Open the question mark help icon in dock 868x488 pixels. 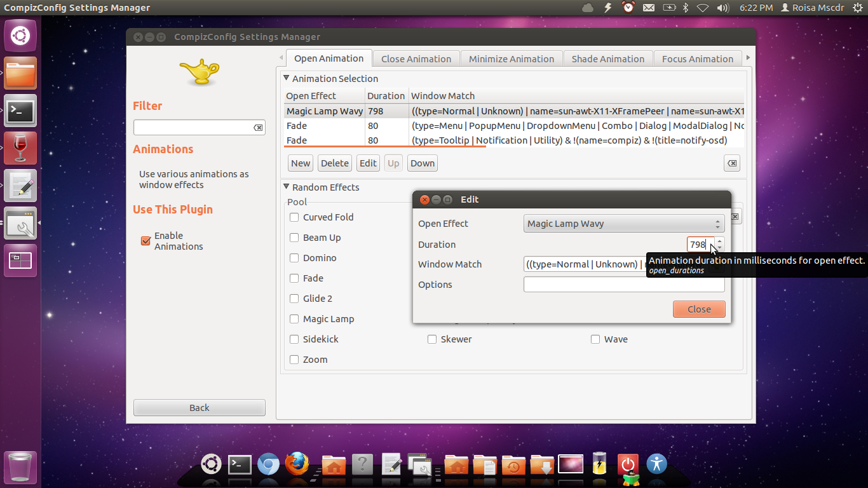362,464
